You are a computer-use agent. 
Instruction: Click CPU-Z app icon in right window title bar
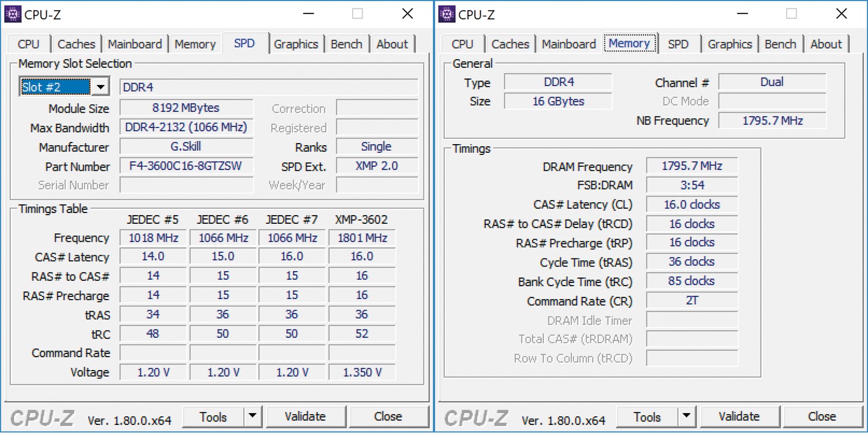[x=446, y=14]
